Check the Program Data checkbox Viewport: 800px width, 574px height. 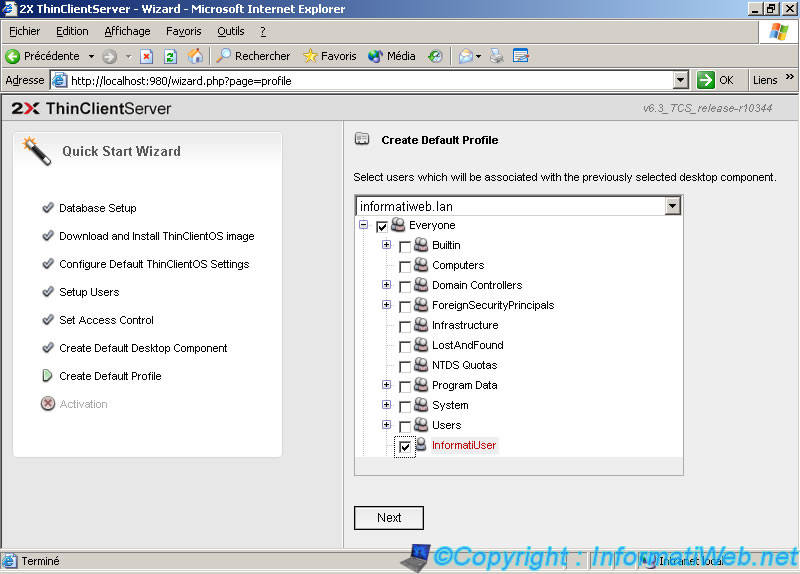click(405, 387)
